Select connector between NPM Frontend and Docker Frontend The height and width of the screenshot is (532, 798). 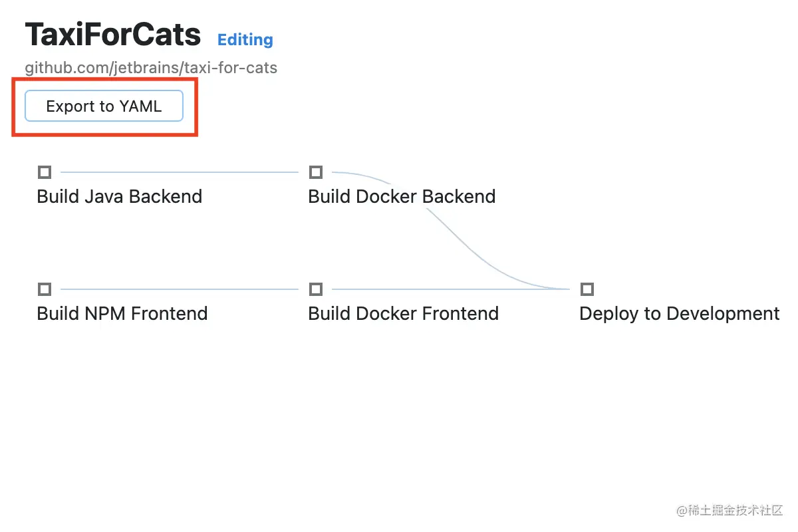180,289
